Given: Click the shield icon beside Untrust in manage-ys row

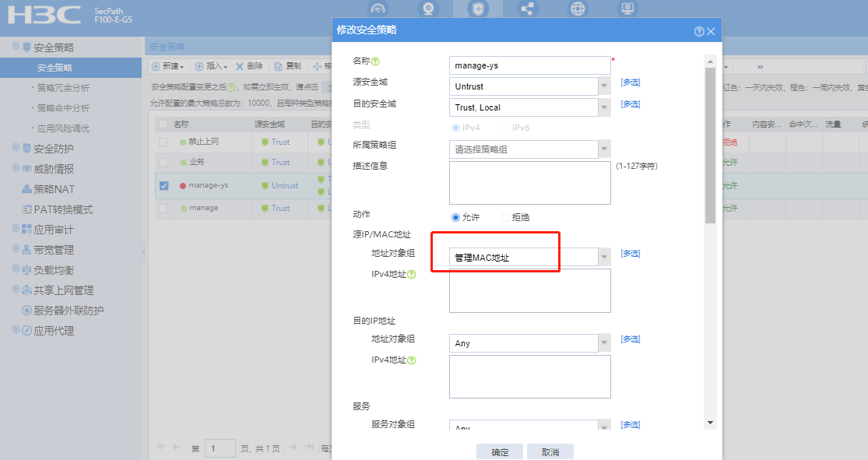Looking at the screenshot, I should coord(265,186).
